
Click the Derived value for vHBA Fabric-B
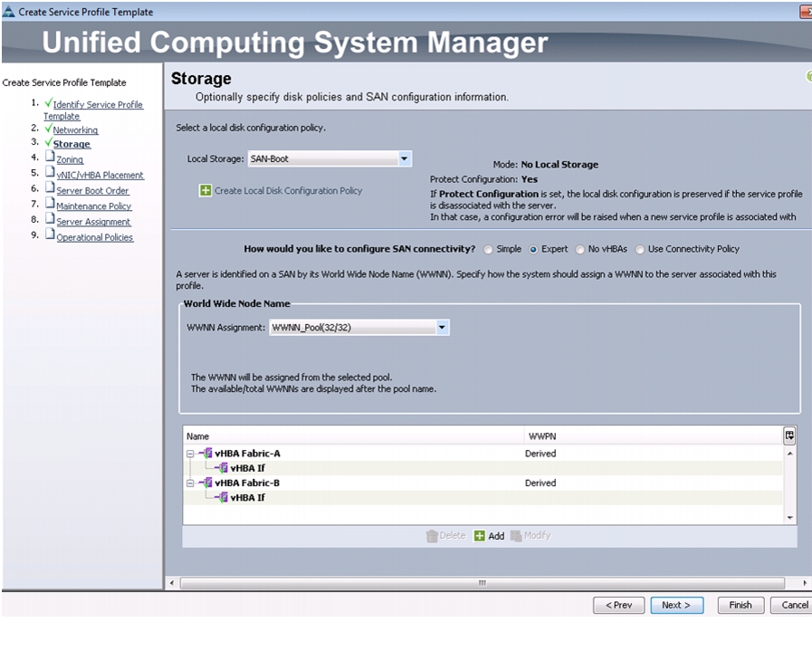coord(540,483)
